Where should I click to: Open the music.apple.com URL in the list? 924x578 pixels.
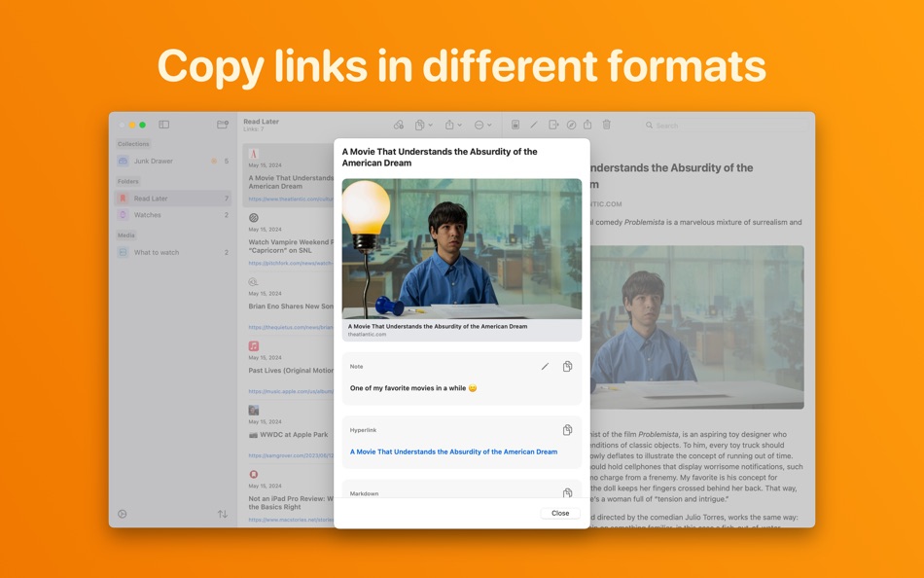pyautogui.click(x=291, y=391)
